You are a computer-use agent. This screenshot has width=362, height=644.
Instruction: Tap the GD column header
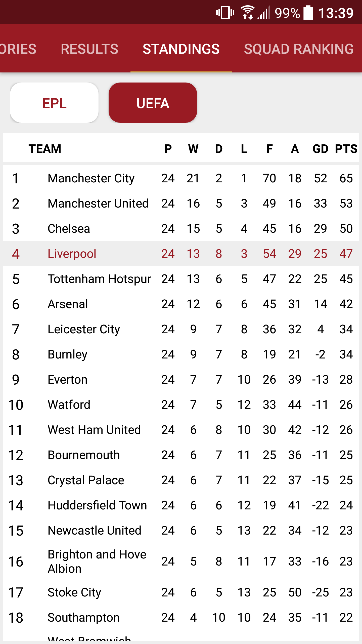pyautogui.click(x=320, y=149)
